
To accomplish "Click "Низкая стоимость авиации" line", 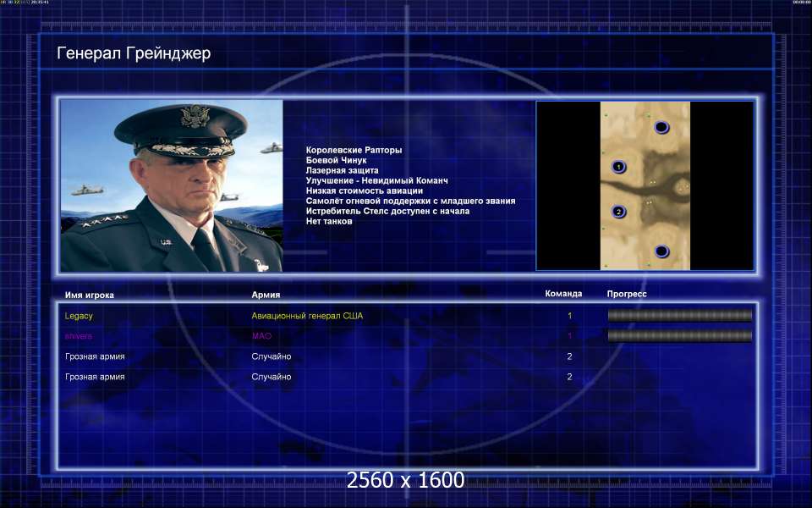I will pos(364,190).
